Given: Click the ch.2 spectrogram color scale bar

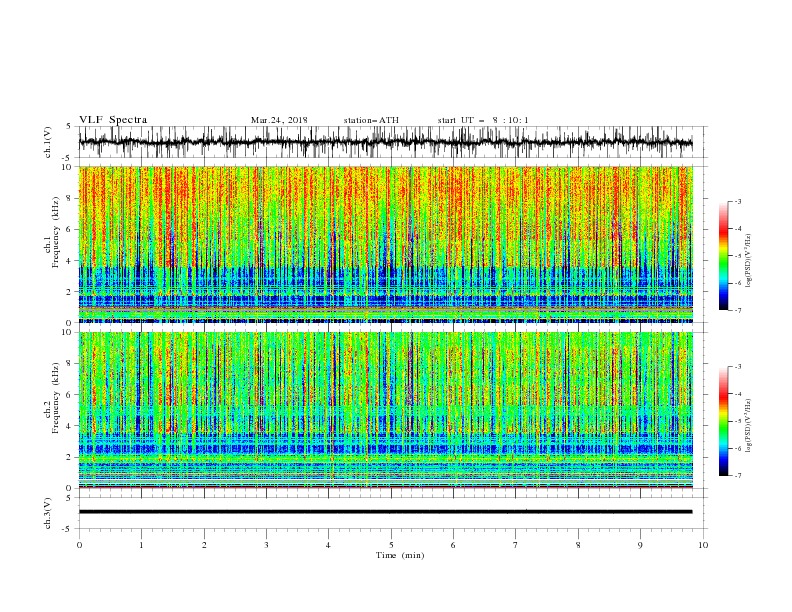Looking at the screenshot, I should pyautogui.click(x=723, y=421).
